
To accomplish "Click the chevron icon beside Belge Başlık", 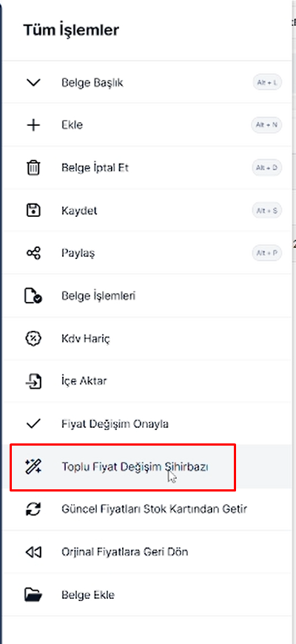I will [x=33, y=83].
